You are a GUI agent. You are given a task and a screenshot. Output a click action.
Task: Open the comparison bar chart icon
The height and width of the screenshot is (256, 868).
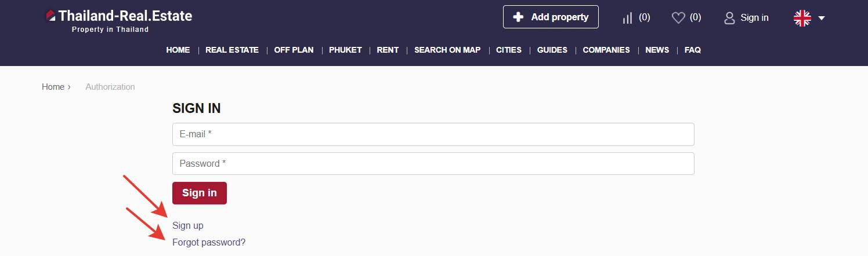627,18
